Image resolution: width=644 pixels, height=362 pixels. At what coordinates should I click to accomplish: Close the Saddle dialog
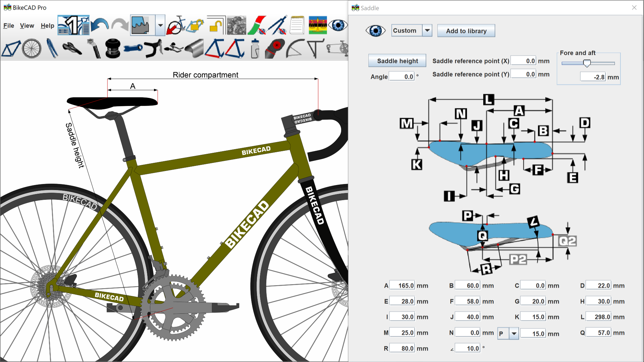pos(634,7)
